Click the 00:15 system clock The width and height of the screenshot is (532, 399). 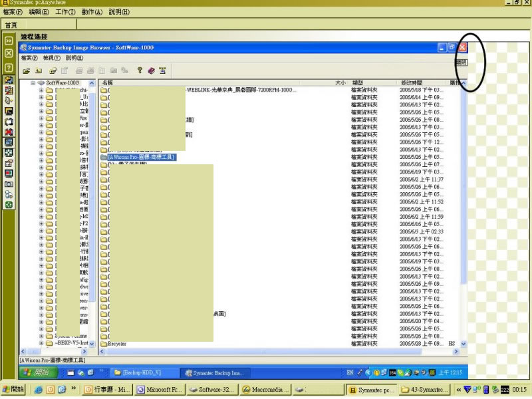[x=519, y=390]
